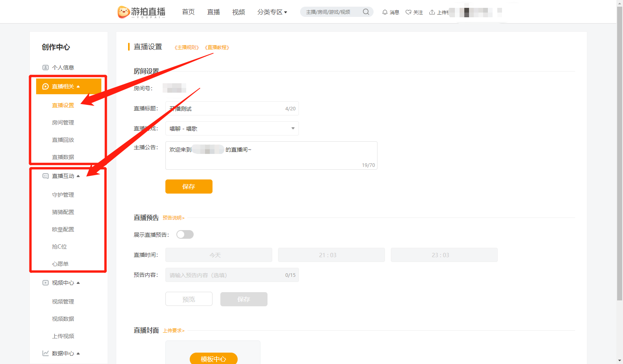Viewport: 623px width, 364px height.
Task: Click the 模板中心 button
Action: [213, 359]
